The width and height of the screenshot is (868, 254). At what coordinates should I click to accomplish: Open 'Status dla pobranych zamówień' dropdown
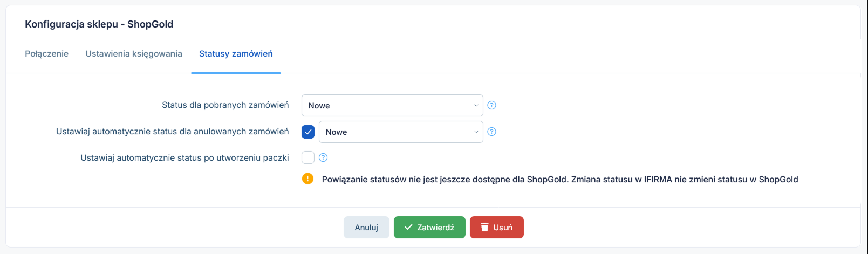392,105
